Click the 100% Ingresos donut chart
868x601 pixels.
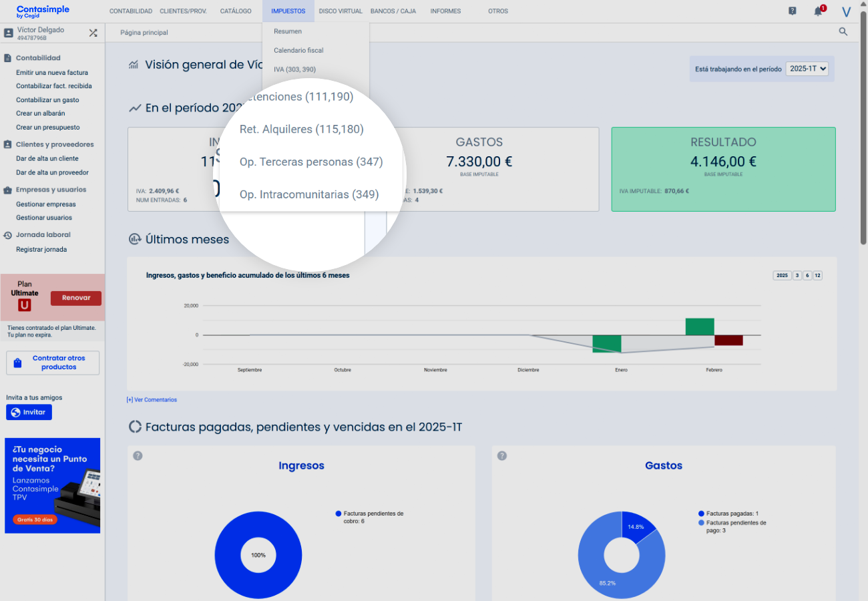[258, 555]
